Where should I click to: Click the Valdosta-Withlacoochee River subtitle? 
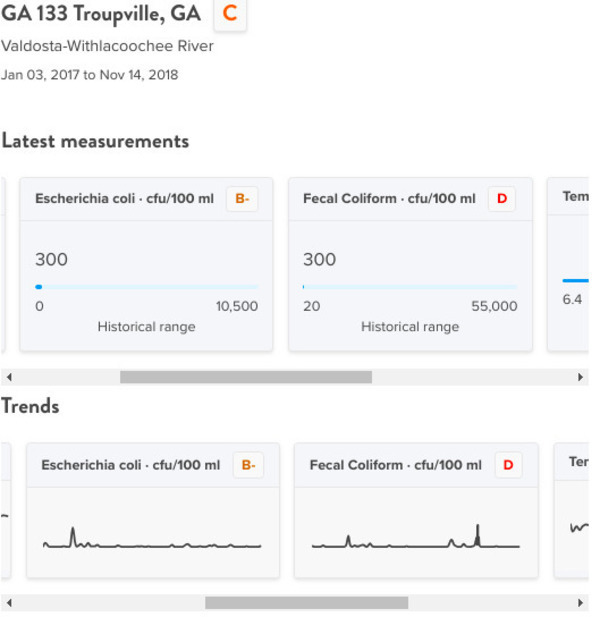tap(107, 46)
